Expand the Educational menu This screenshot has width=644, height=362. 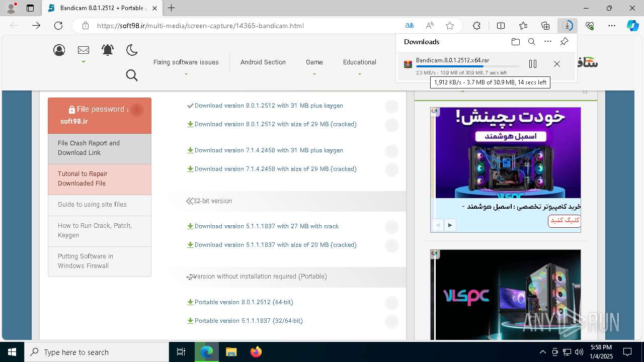(x=360, y=62)
